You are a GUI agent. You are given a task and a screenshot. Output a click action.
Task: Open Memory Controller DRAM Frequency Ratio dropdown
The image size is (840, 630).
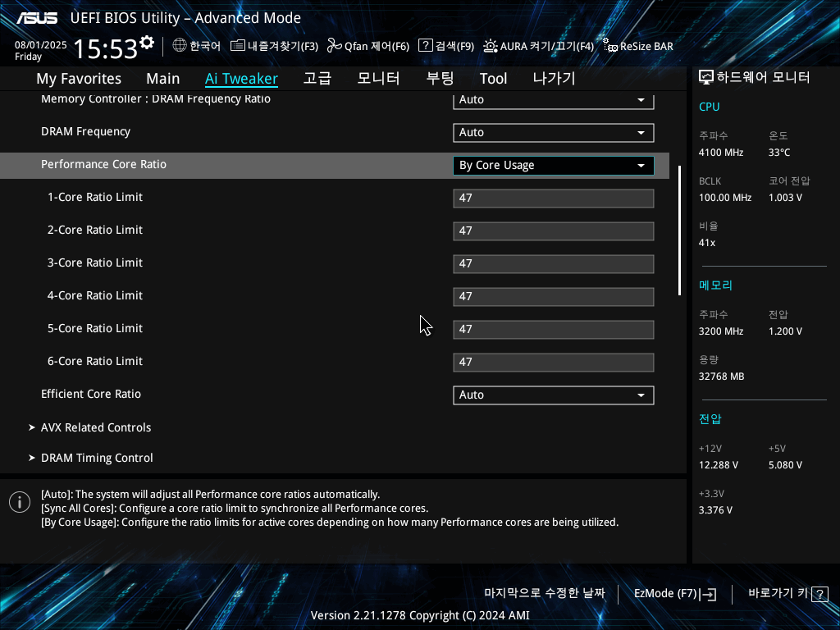(554, 100)
